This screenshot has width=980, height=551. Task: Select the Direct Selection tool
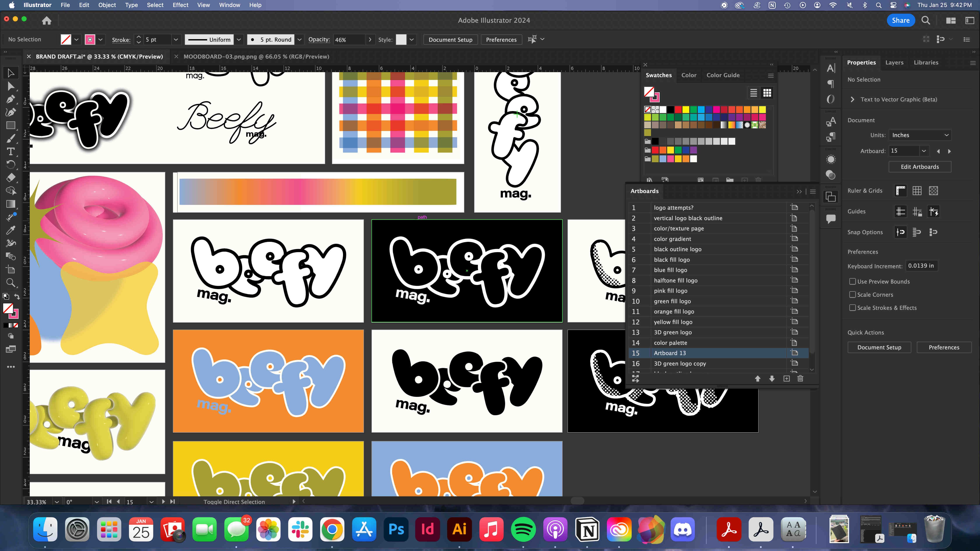click(11, 86)
